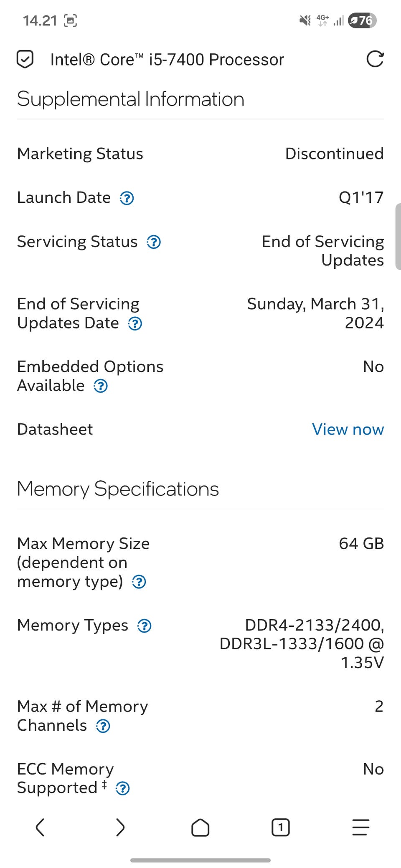
Task: Tap the site security shield icon
Action: (x=25, y=59)
